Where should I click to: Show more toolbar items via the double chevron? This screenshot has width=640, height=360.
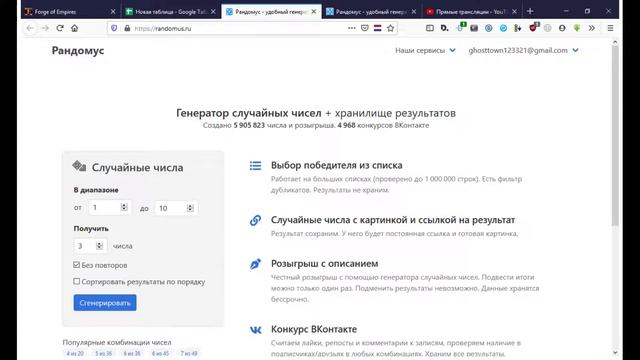point(591,28)
